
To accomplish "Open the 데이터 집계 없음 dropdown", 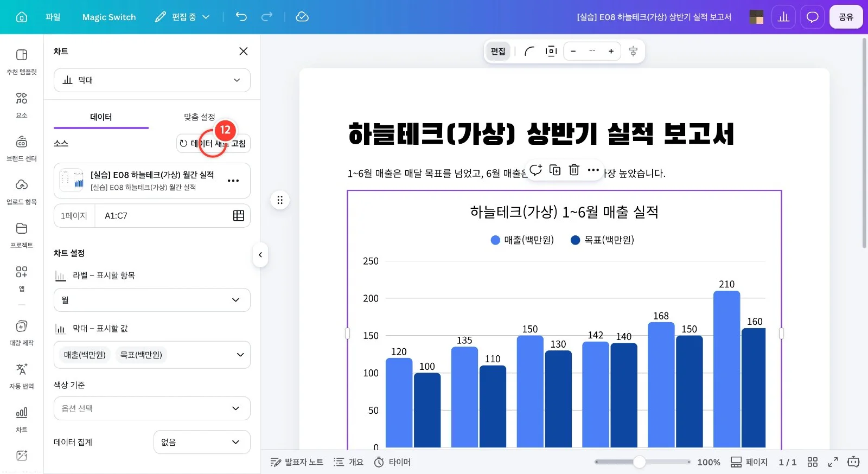I will click(202, 442).
